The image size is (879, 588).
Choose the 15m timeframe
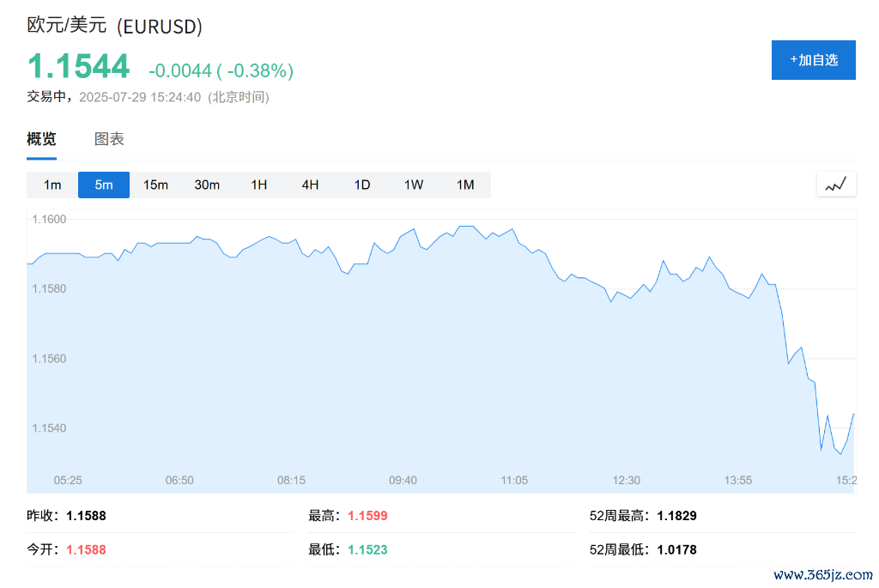pos(155,185)
